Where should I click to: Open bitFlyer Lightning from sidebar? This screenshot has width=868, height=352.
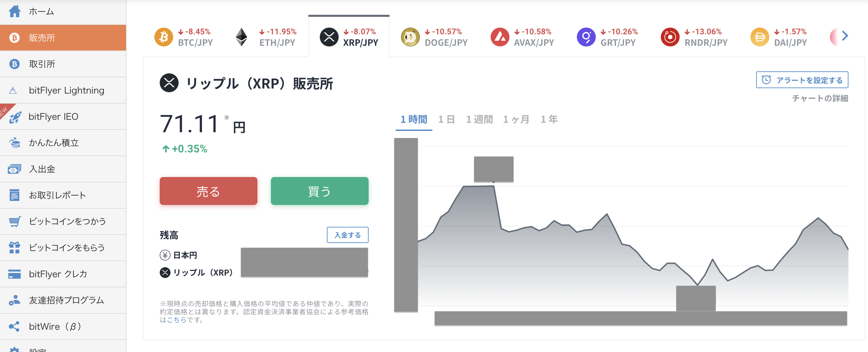coord(66,90)
